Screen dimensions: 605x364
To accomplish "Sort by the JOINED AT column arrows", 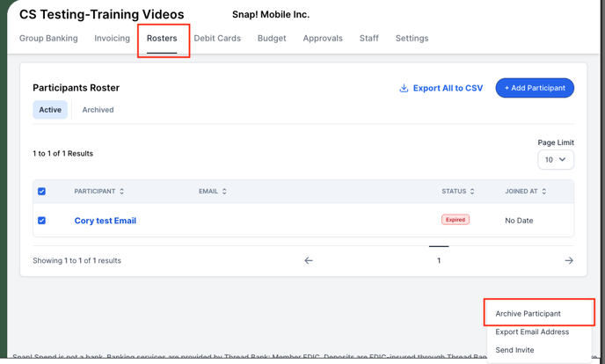I will point(543,192).
